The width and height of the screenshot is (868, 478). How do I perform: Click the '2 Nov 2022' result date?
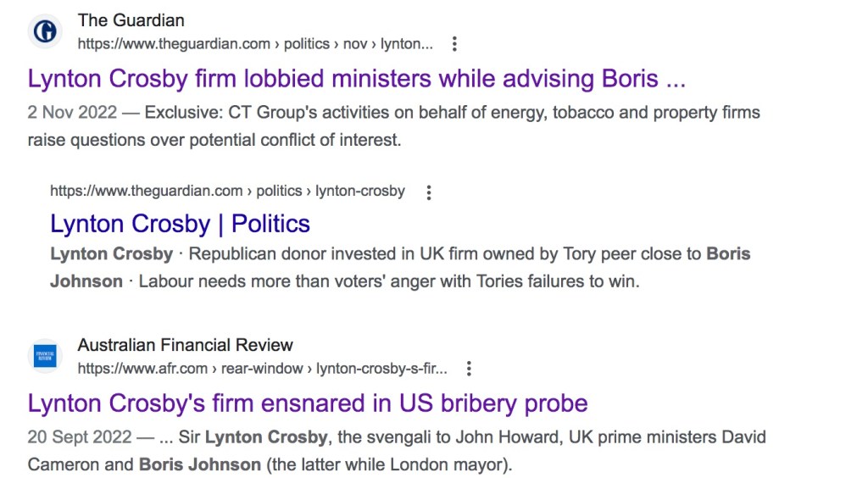(x=70, y=113)
